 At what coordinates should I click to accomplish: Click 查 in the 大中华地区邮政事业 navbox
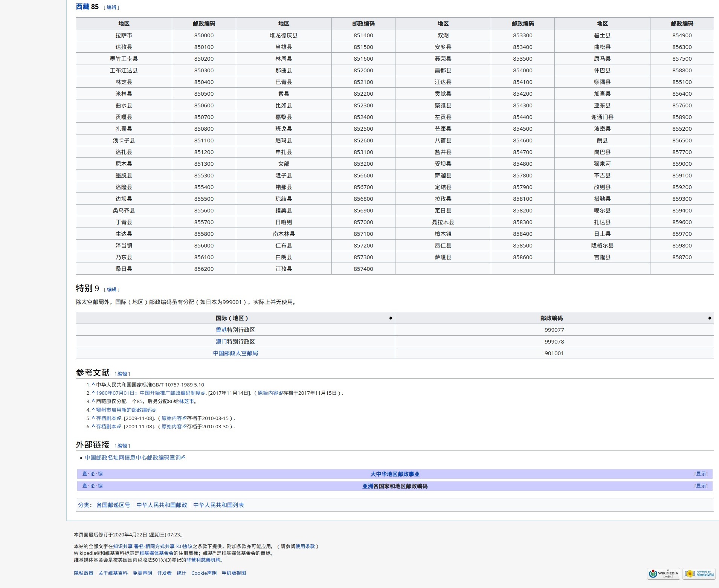coord(85,474)
